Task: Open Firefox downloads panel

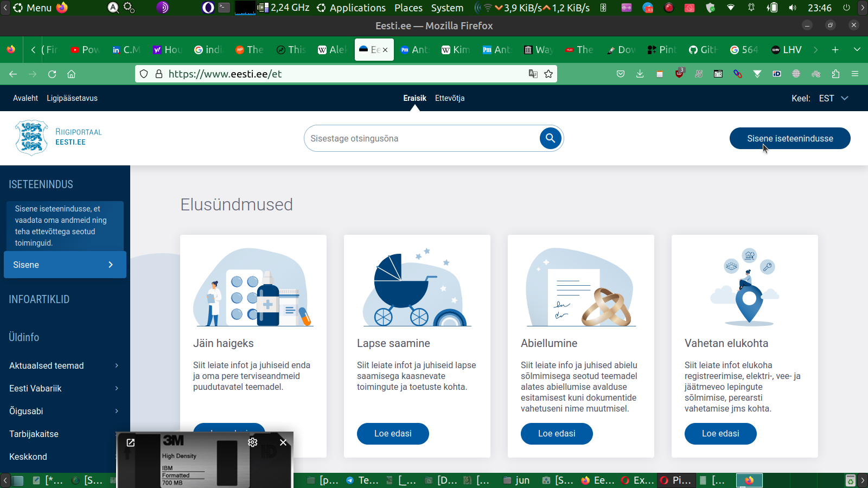Action: coord(640,74)
